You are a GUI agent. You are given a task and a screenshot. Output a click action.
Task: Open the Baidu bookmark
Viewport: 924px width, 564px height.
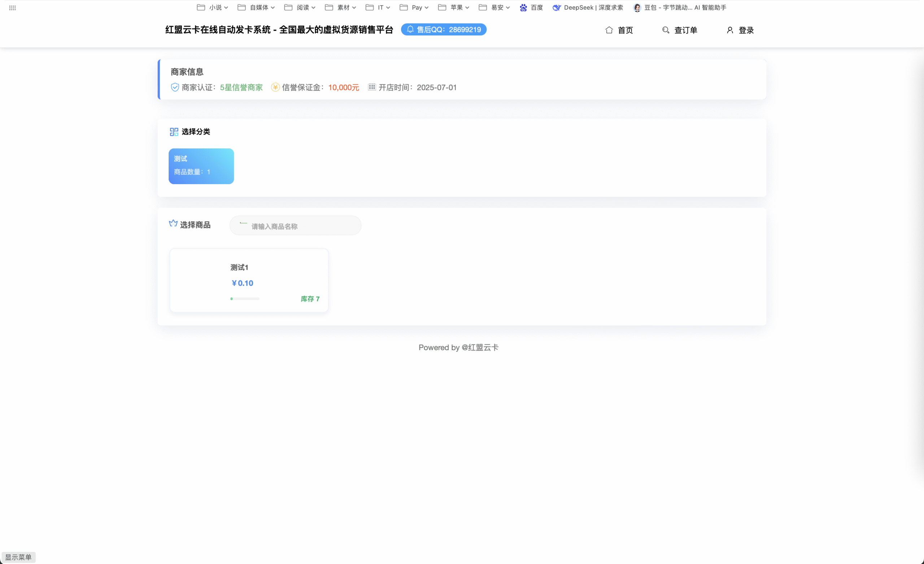tap(531, 8)
